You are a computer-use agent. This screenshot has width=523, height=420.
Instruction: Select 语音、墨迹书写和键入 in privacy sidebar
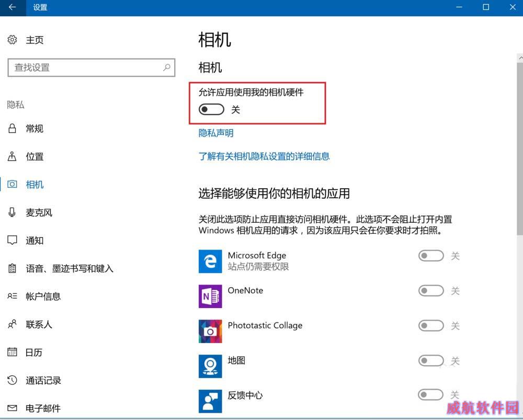click(x=70, y=268)
